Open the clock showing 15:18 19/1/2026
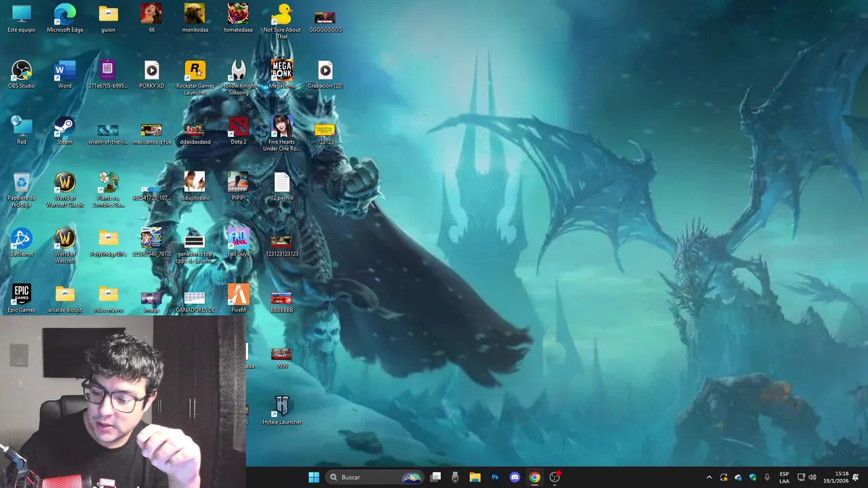Image resolution: width=868 pixels, height=488 pixels. [836, 477]
